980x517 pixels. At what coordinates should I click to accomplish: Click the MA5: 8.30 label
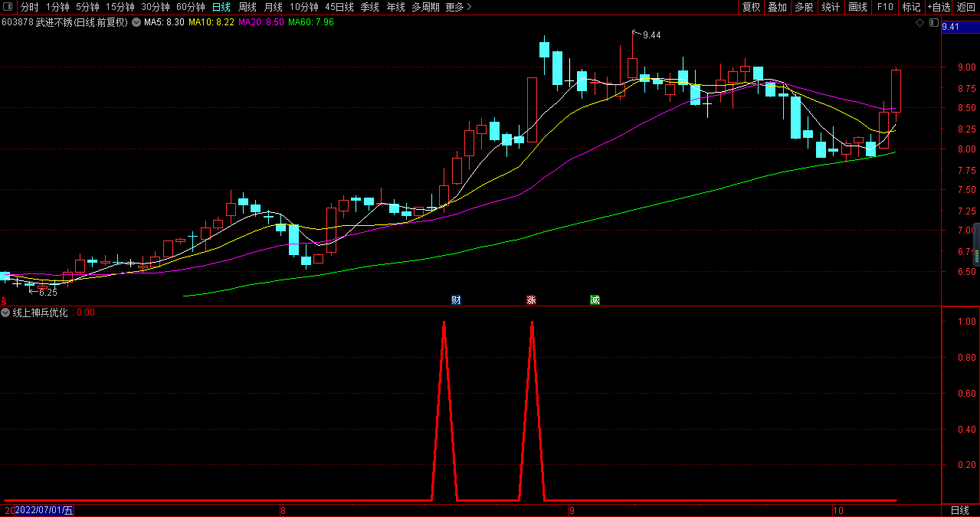pyautogui.click(x=164, y=22)
